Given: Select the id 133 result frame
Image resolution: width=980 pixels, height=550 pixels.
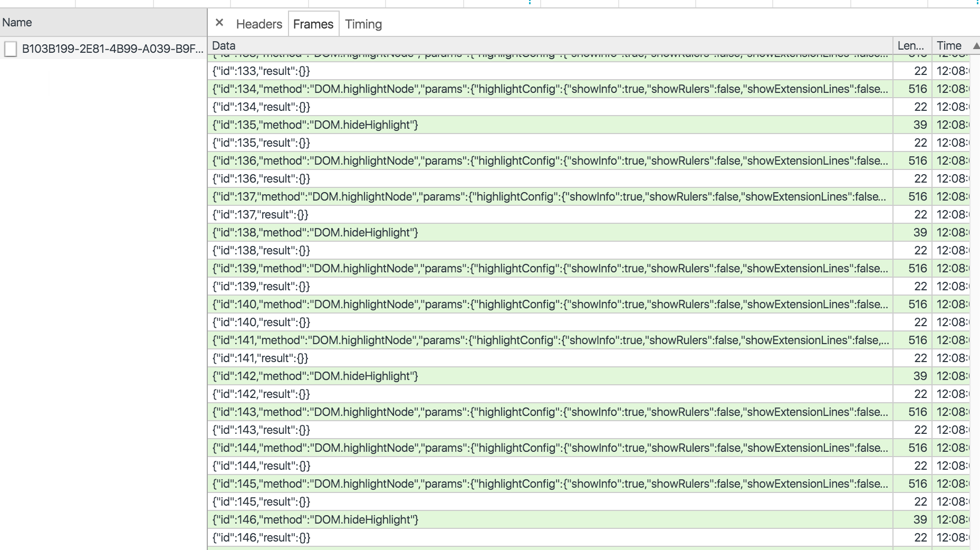Looking at the screenshot, I should click(261, 71).
